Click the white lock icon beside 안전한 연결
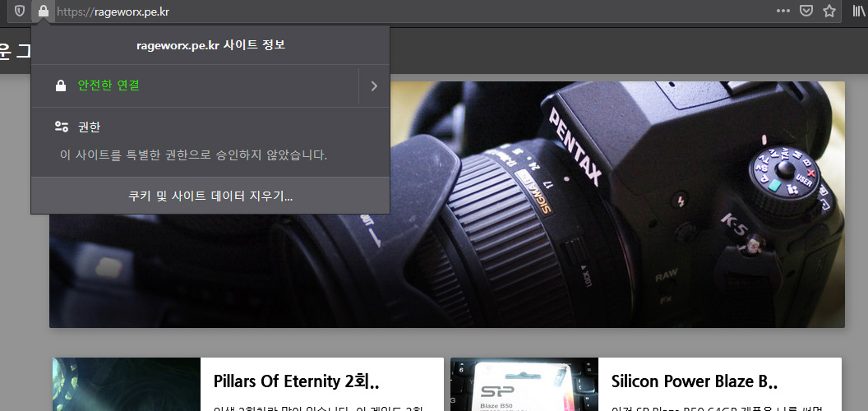The width and height of the screenshot is (868, 411). click(61, 85)
